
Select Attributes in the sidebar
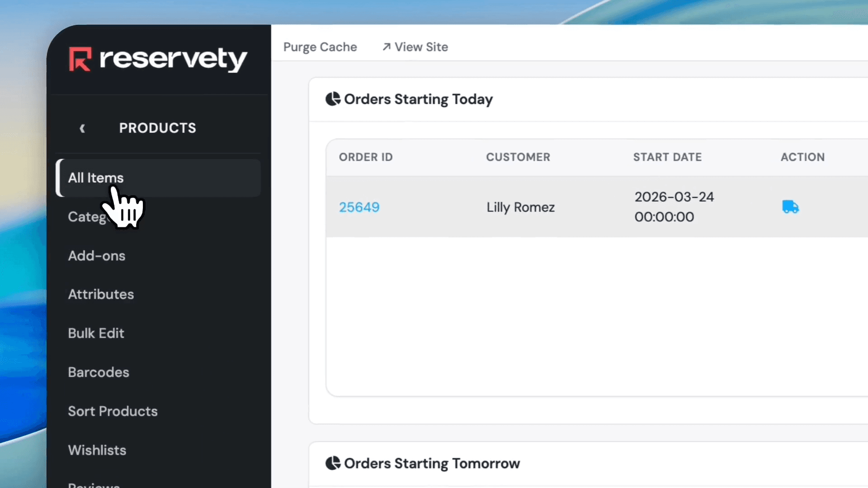click(101, 294)
